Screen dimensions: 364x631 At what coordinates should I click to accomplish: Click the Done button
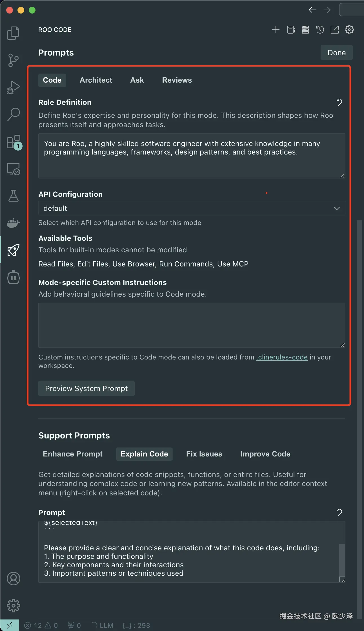(337, 52)
